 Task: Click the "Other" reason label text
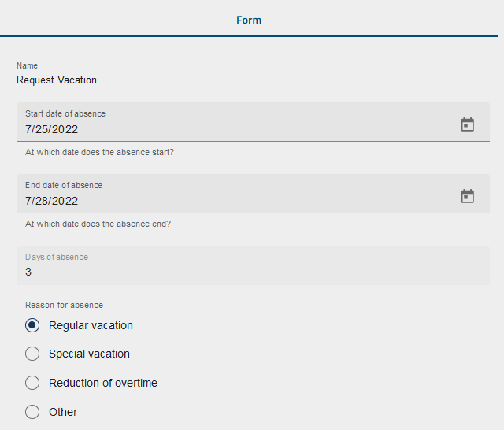pos(63,411)
